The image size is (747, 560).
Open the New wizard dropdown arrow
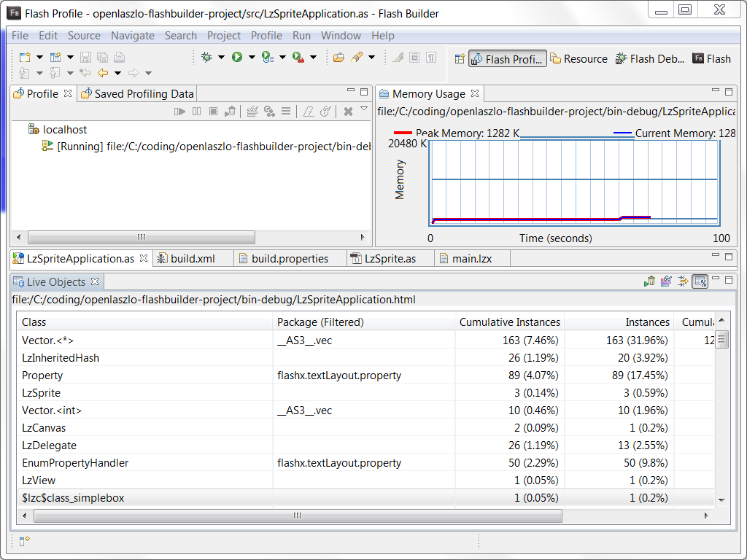(40, 58)
